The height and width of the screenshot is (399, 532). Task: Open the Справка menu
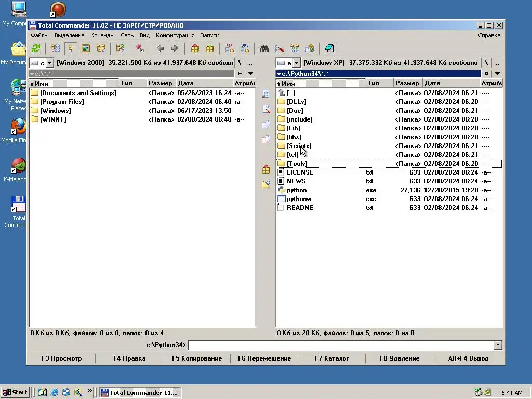pyautogui.click(x=489, y=35)
